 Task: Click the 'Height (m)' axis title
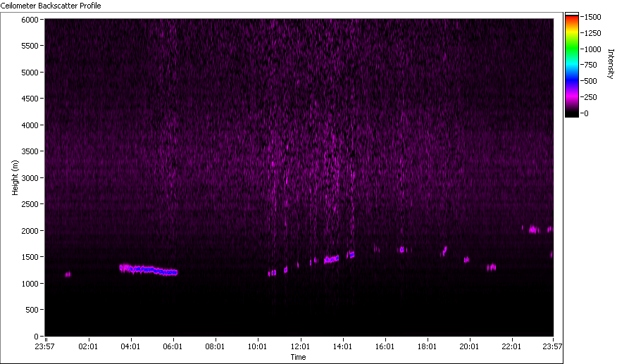coord(15,178)
